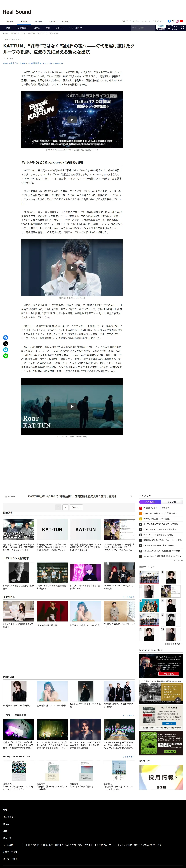
Task: Open キーワード索引 in footer
Action: (10, 859)
